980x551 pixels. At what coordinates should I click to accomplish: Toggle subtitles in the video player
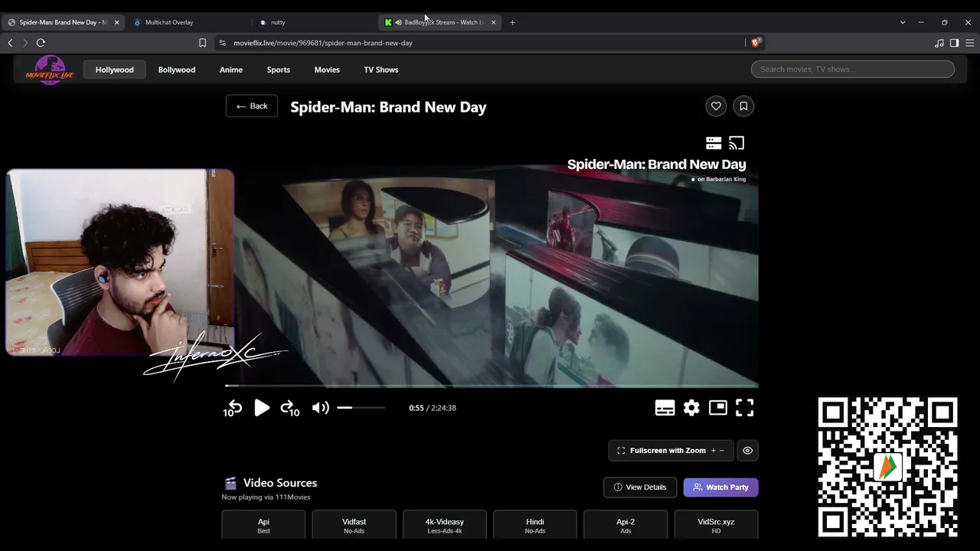coord(665,408)
